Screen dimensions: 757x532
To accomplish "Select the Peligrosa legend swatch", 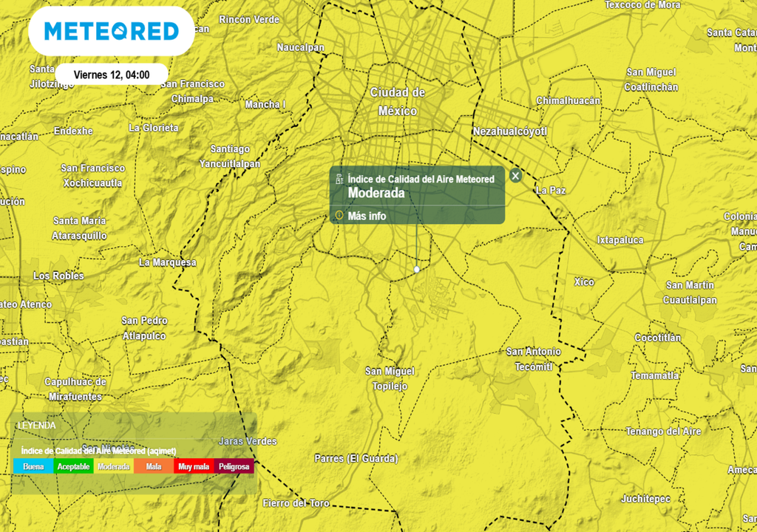I will 234,466.
